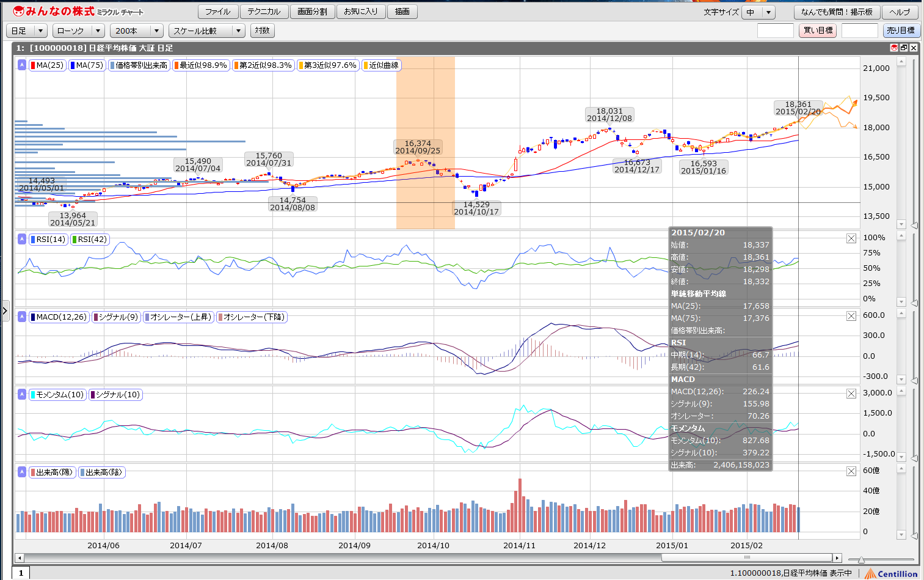924x580 pixels.
Task: Click the 買い目標 buy target button
Action: [x=817, y=31]
